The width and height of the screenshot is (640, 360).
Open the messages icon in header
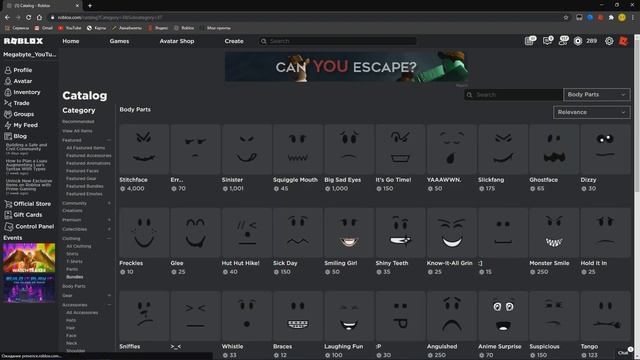(x=547, y=41)
